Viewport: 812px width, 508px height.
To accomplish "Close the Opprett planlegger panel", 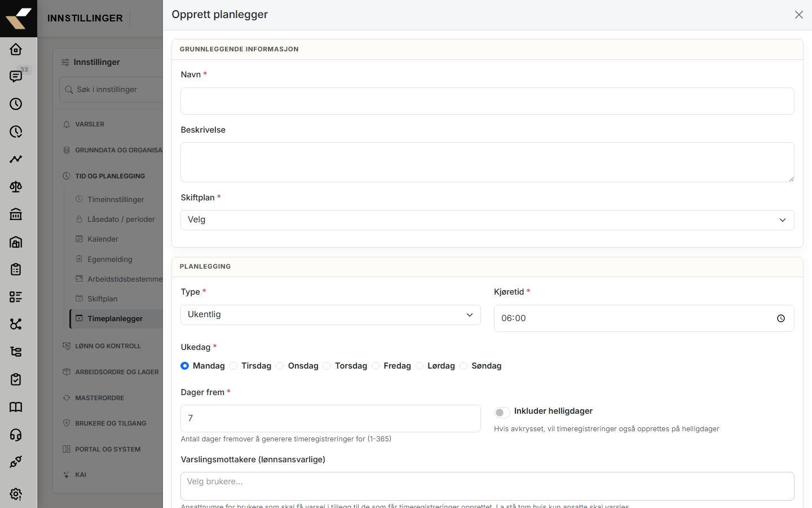I will tap(799, 15).
